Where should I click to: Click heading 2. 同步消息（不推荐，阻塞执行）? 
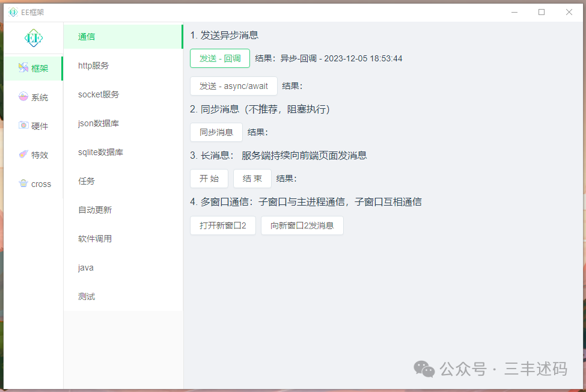pyautogui.click(x=260, y=109)
